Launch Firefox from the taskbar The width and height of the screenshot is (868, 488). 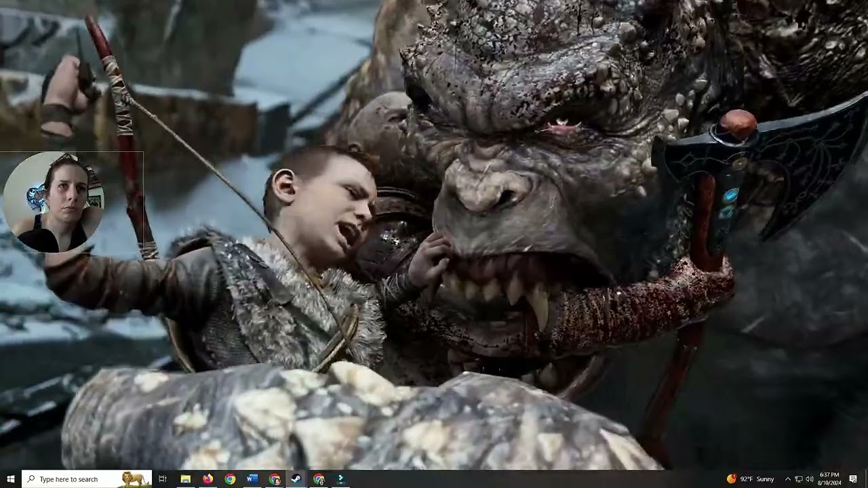(208, 479)
